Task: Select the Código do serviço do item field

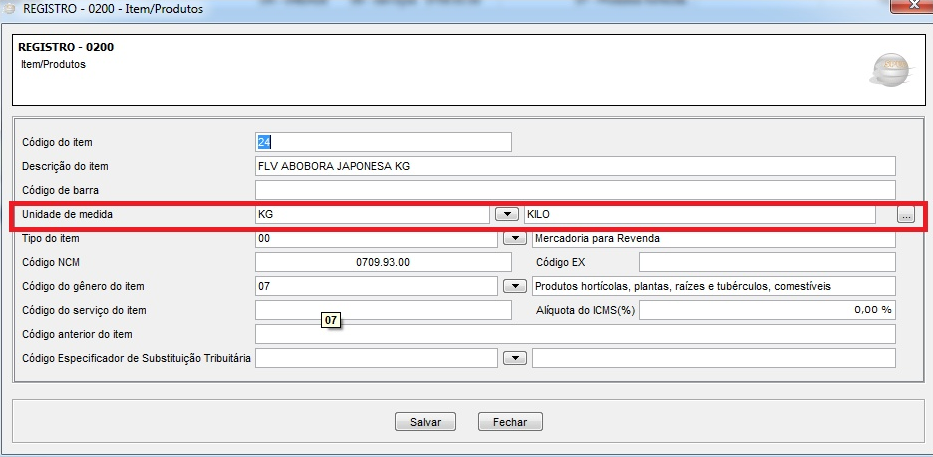Action: 384,310
